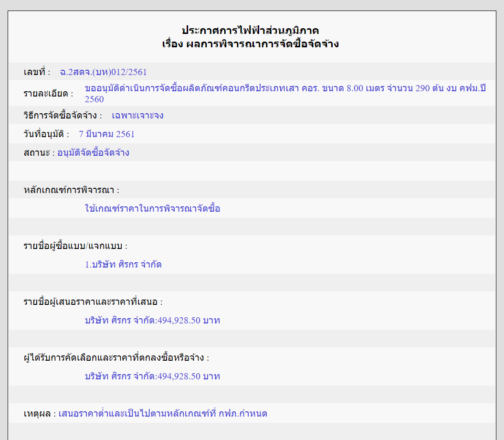Click the label 'วันที่อนุมัติ :'
The height and width of the screenshot is (440, 504).
(x=46, y=134)
